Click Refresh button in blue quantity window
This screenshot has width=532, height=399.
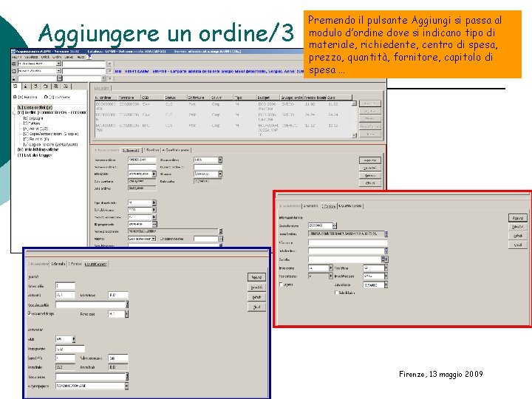(256, 297)
